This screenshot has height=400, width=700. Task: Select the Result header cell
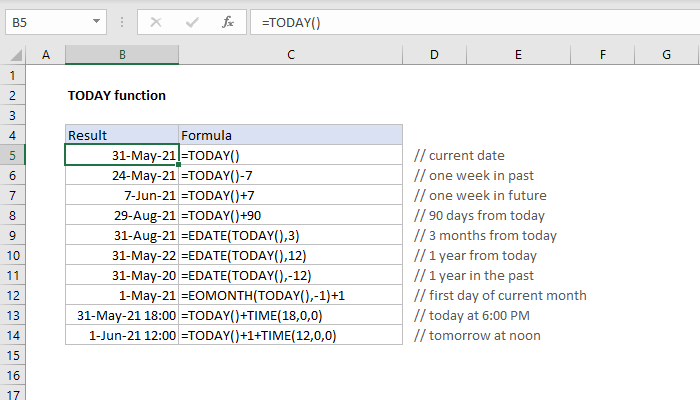121,135
